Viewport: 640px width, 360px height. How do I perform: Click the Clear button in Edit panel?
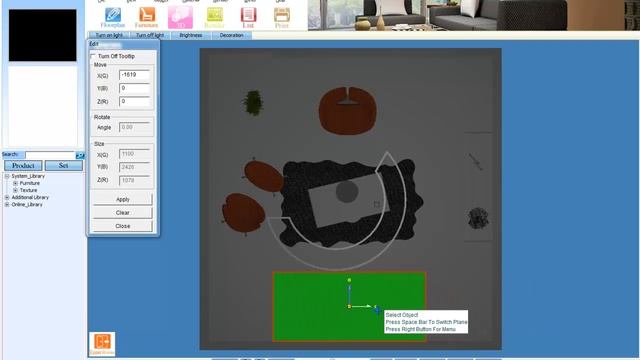tap(122, 213)
